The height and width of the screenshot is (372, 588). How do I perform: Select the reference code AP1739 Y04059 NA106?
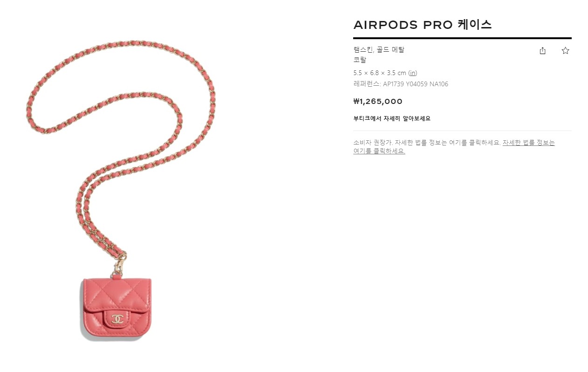pos(416,84)
